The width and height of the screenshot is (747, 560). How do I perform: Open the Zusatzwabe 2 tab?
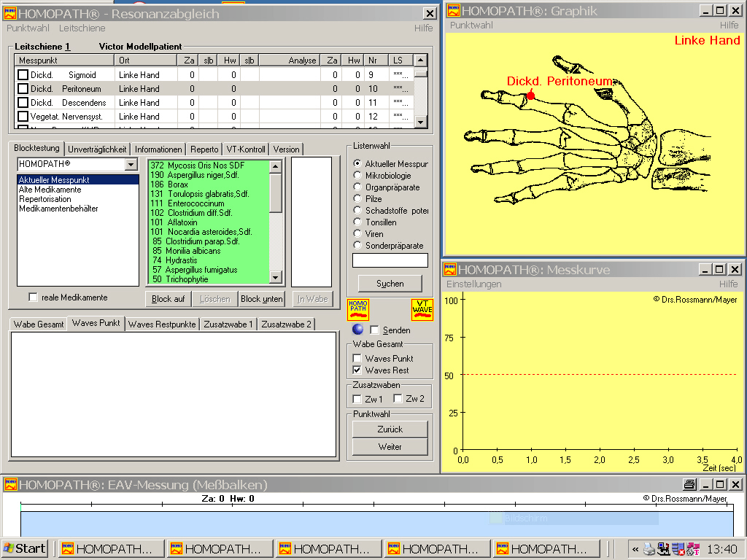[286, 324]
